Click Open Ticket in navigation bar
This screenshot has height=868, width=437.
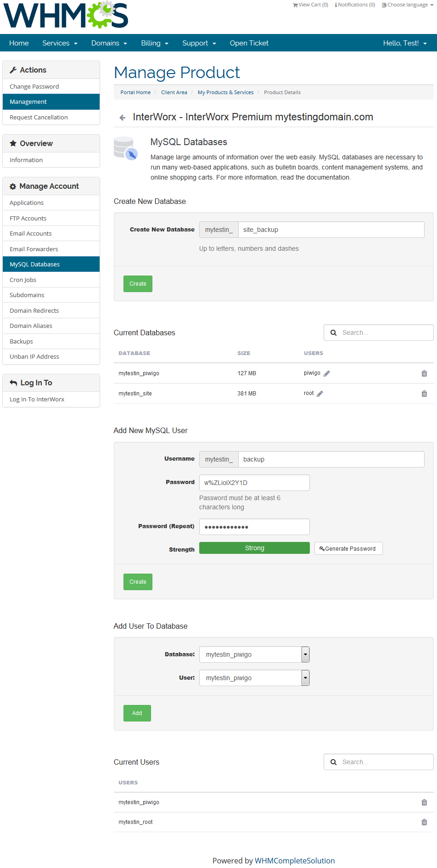tap(249, 43)
